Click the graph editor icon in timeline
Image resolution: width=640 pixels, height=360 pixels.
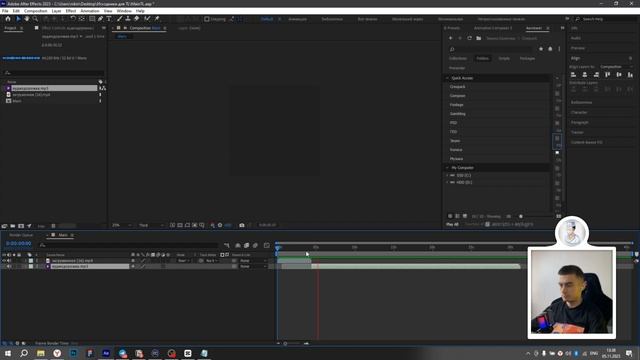pyautogui.click(x=267, y=245)
